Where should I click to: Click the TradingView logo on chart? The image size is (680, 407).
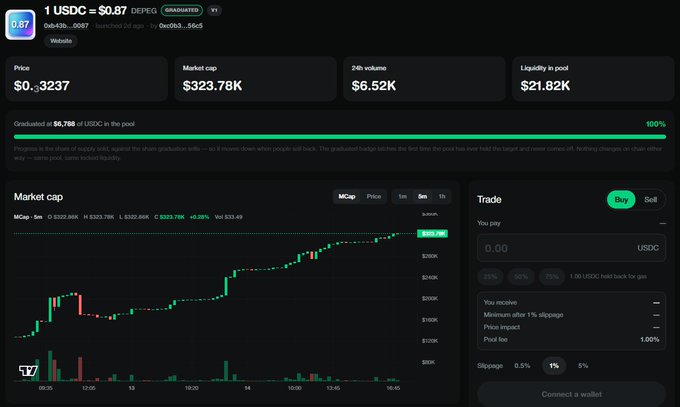pos(28,371)
